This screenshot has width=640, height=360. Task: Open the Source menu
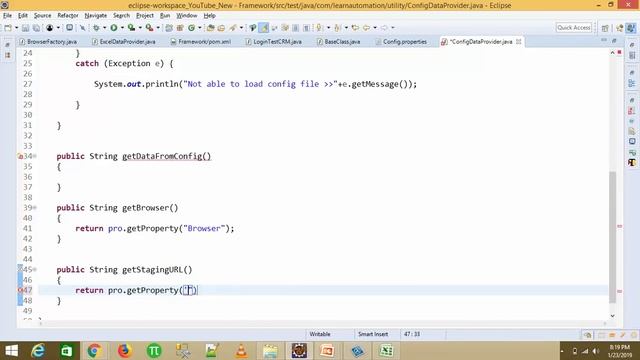point(42,16)
